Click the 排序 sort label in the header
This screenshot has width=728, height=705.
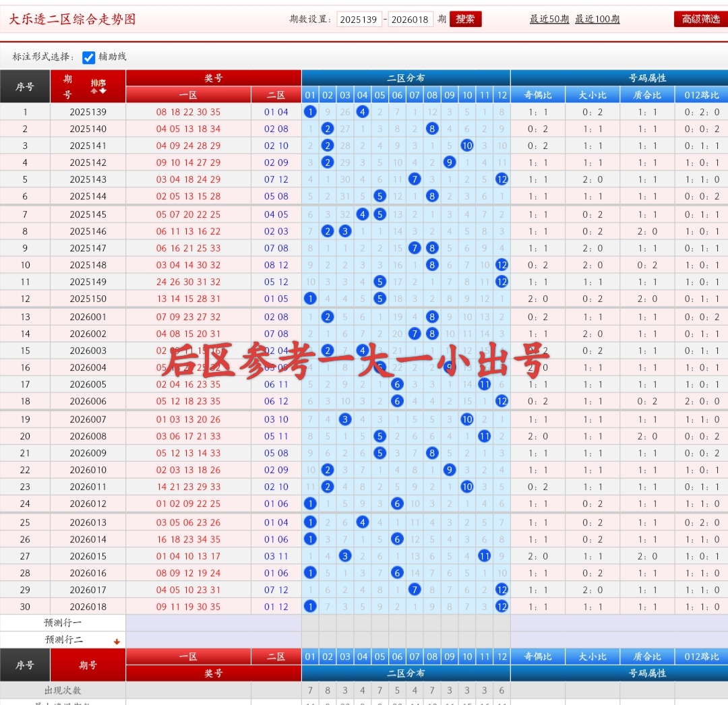(98, 83)
